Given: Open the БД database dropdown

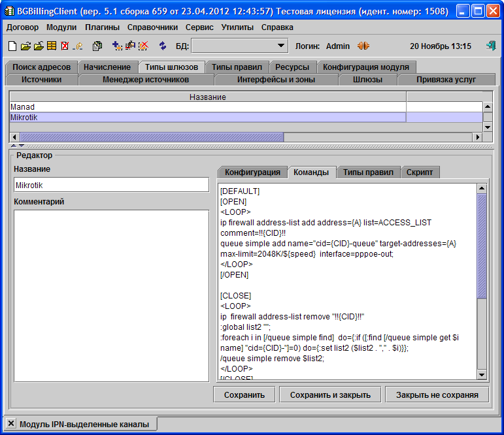Looking at the screenshot, I should pos(239,46).
